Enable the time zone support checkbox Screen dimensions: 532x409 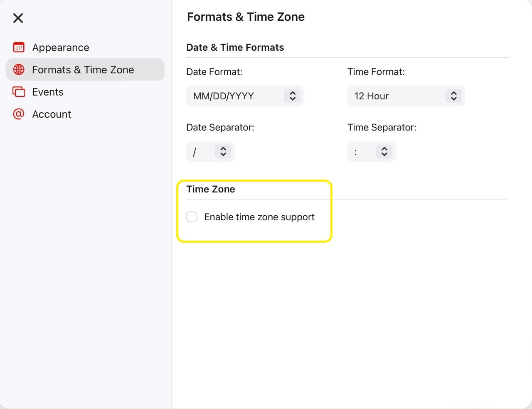coord(192,217)
